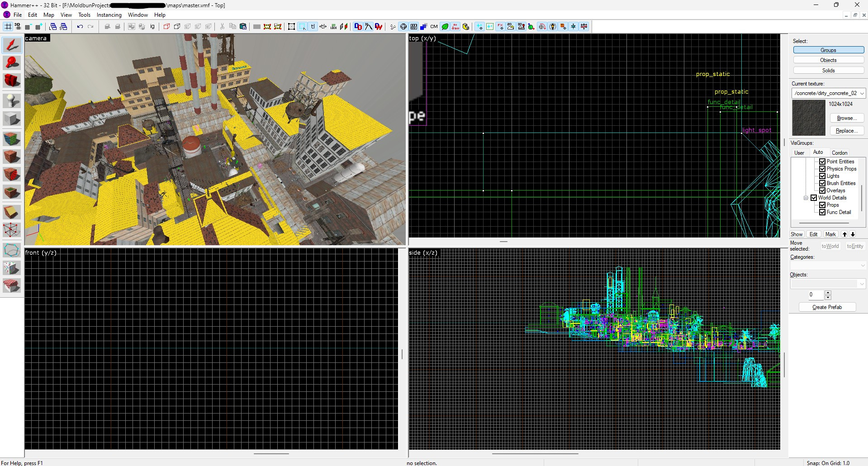
Task: Open the Instancing menu
Action: pyautogui.click(x=109, y=15)
